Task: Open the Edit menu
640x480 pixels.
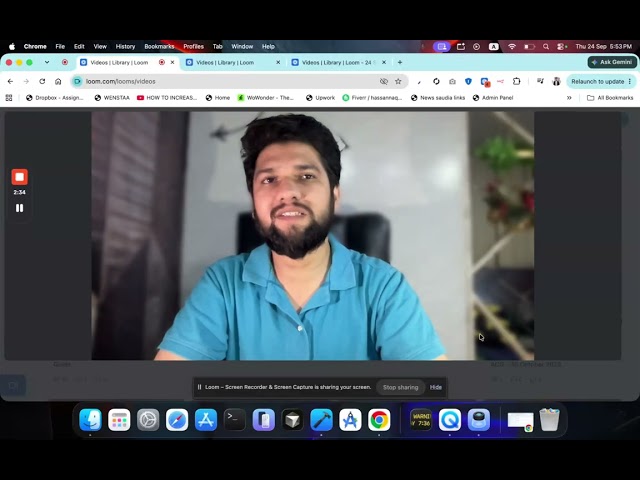Action: (x=79, y=47)
